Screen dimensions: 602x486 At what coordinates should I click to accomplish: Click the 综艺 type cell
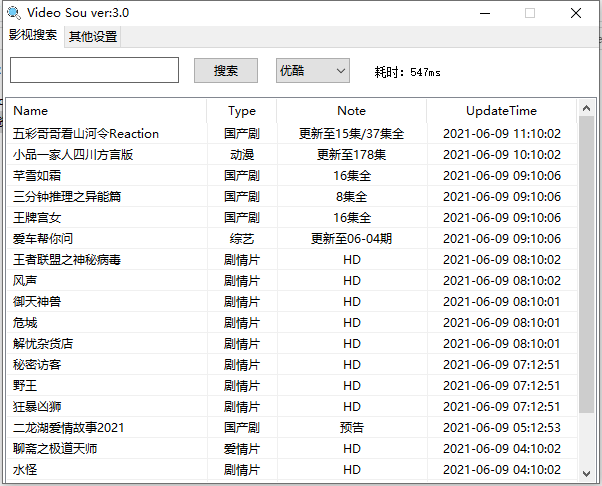tap(242, 239)
